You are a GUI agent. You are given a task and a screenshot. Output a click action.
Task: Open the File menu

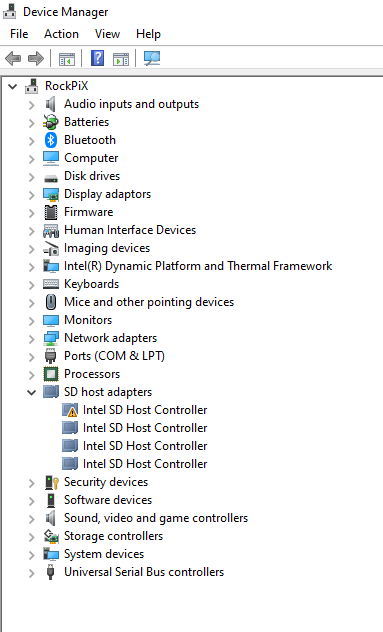coord(19,34)
